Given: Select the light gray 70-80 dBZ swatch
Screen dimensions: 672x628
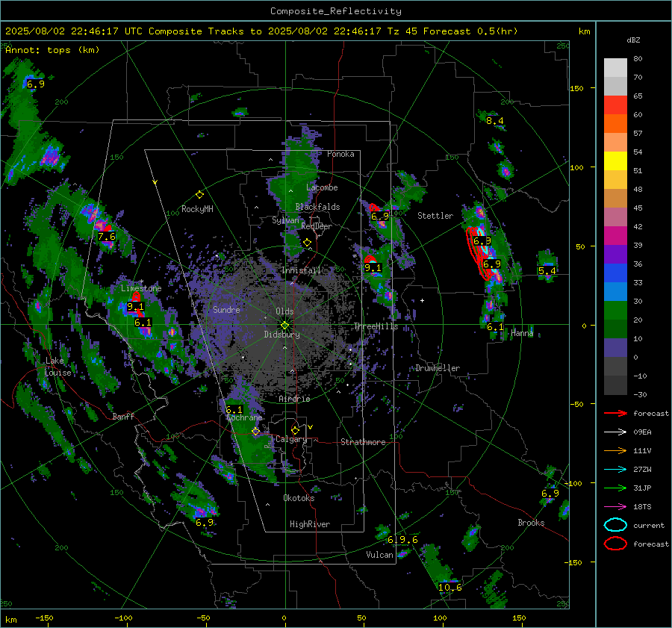Looking at the screenshot, I should [615, 68].
